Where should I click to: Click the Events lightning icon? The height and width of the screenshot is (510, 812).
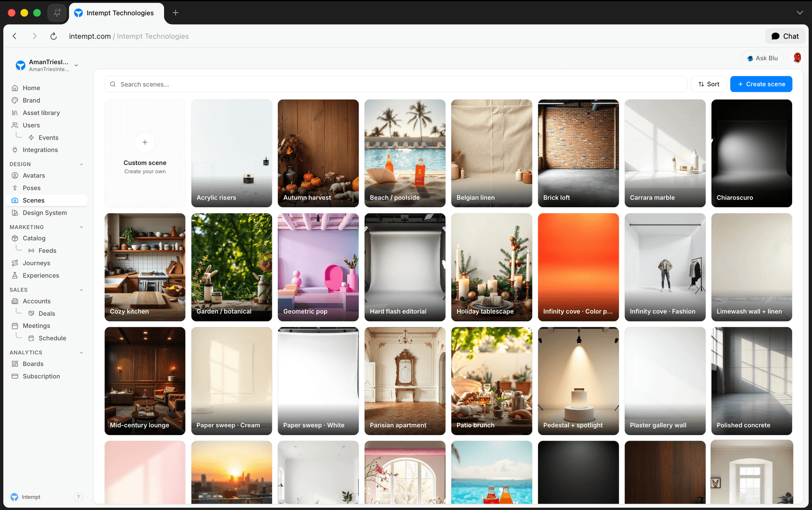(31, 138)
